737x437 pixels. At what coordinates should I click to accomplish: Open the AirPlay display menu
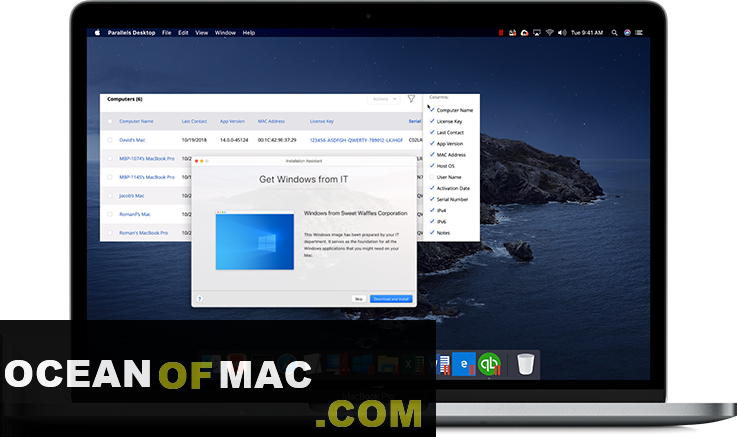(x=537, y=32)
